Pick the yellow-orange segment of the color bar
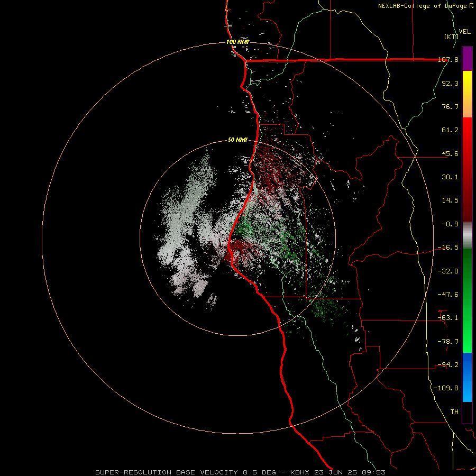Image resolution: width=476 pixels, height=476 pixels. [x=467, y=94]
